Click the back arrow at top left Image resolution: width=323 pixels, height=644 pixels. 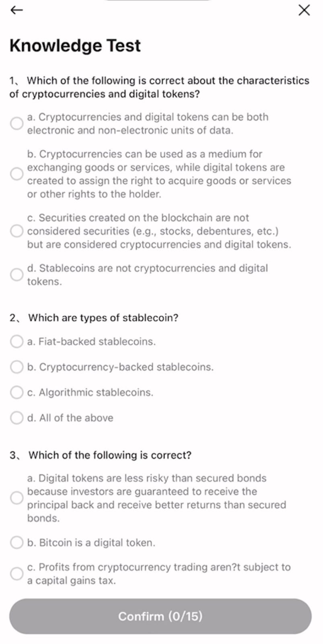click(16, 10)
